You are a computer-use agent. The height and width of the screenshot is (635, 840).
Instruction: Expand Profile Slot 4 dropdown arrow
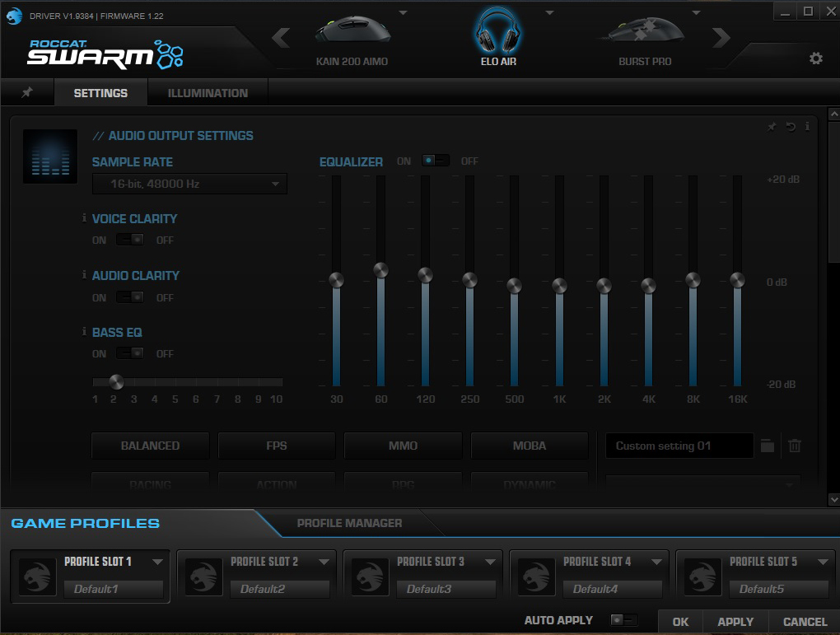point(656,562)
